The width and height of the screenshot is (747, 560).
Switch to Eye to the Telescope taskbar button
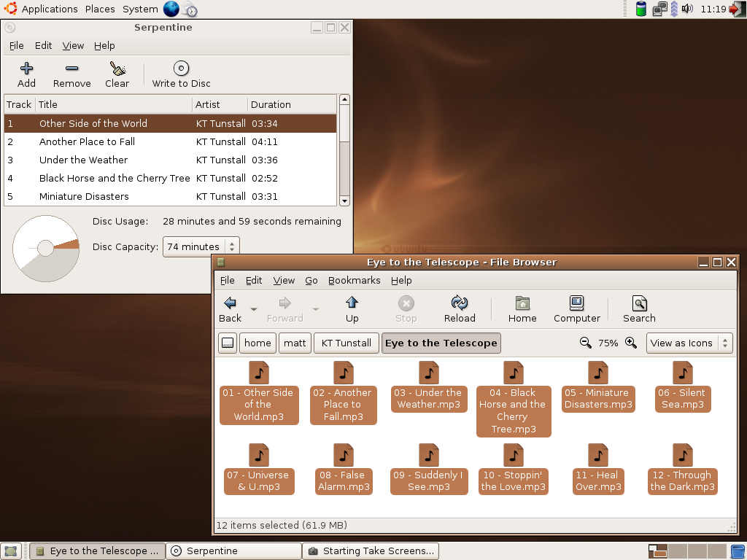click(98, 551)
